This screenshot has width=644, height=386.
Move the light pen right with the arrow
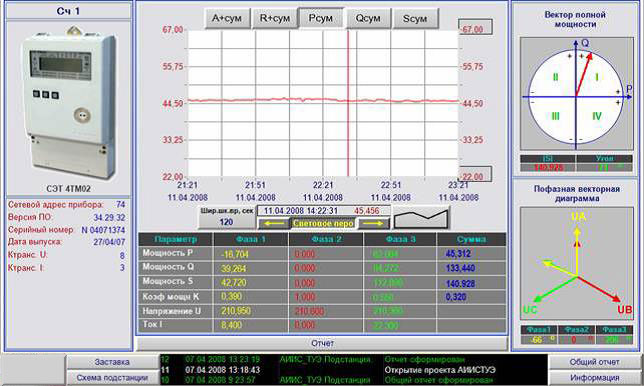click(x=373, y=223)
